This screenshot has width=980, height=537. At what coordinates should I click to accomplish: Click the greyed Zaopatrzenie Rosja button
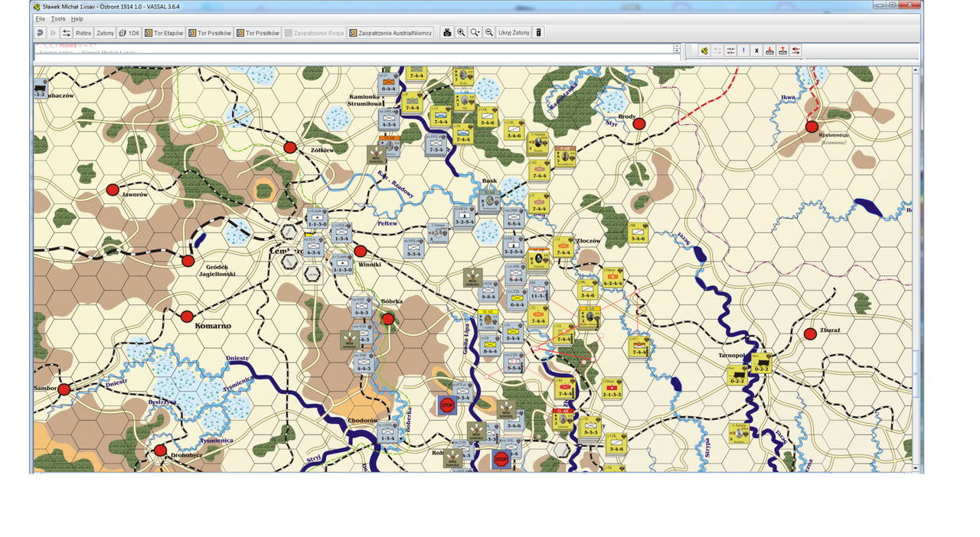(x=314, y=33)
